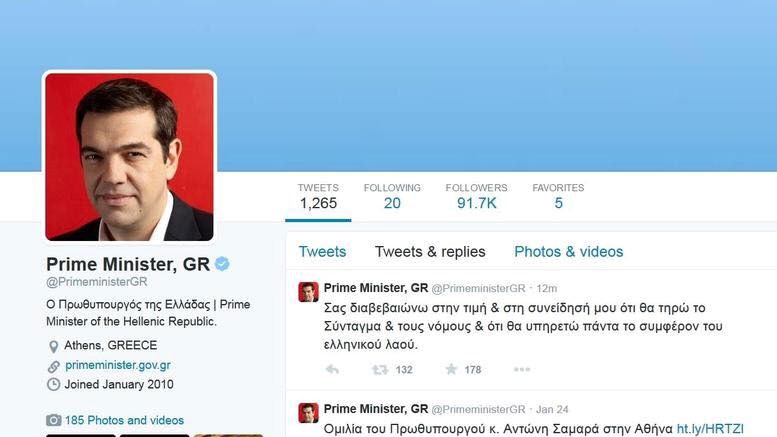Viewport: 777px width, 437px height.
Task: Click the verified badge next to Prime Minister, GR
Action: (x=222, y=264)
